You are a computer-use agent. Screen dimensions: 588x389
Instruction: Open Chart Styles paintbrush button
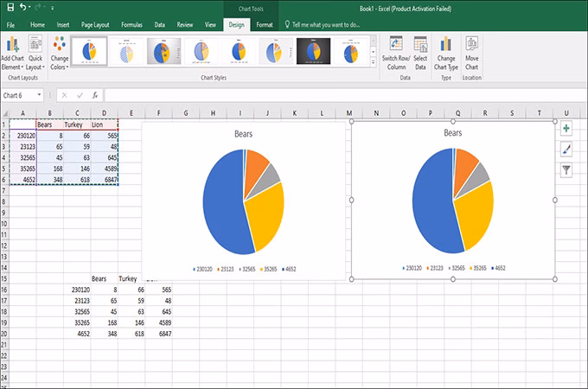point(566,150)
